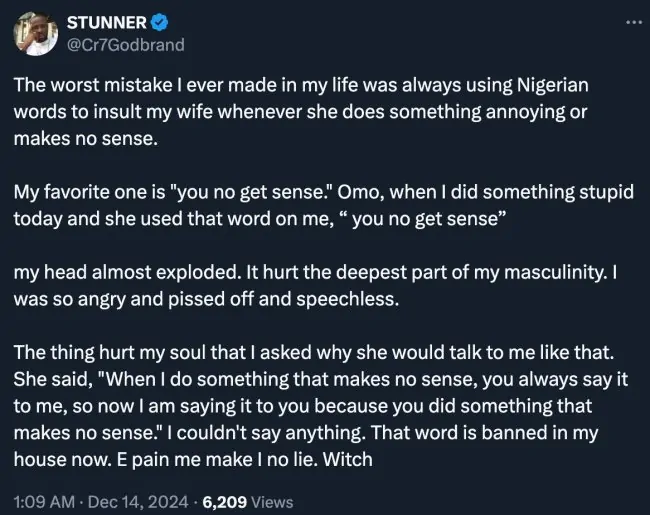650x515 pixels.
Task: Open the STUNNER profile picture
Action: pyautogui.click(x=34, y=35)
